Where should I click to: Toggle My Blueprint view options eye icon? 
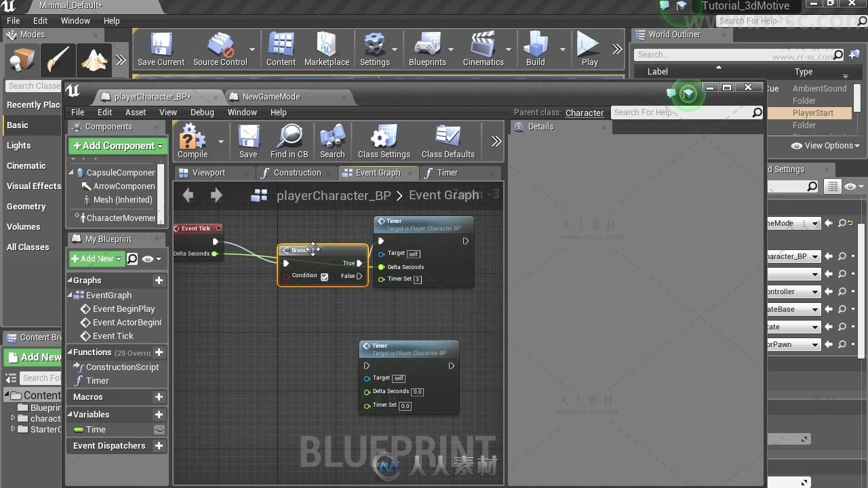pyautogui.click(x=151, y=258)
